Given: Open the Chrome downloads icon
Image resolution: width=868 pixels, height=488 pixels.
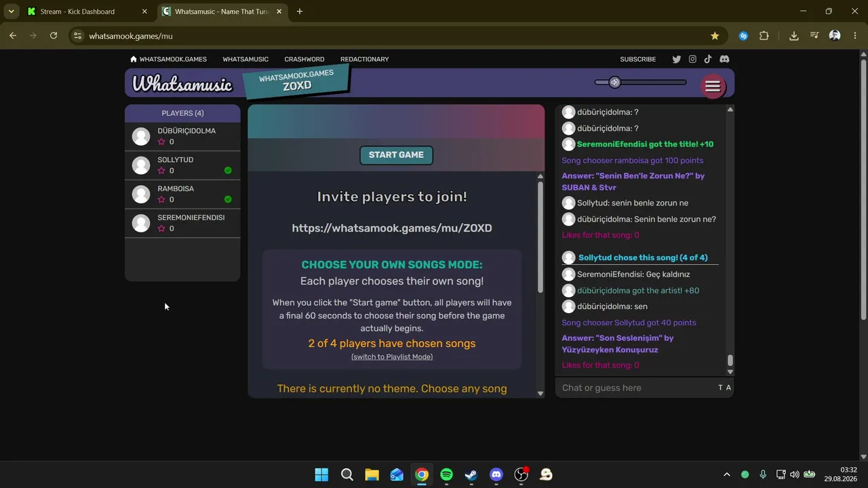Looking at the screenshot, I should pos(794,36).
